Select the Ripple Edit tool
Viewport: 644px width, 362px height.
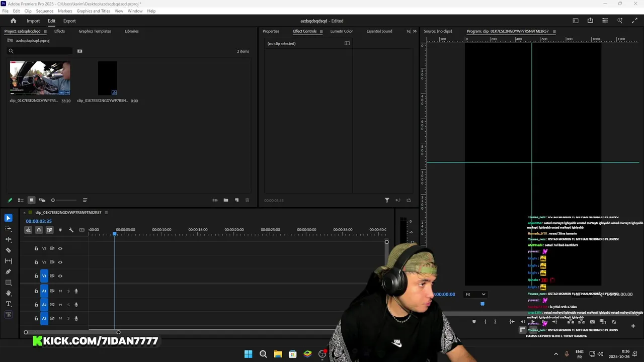(8, 239)
